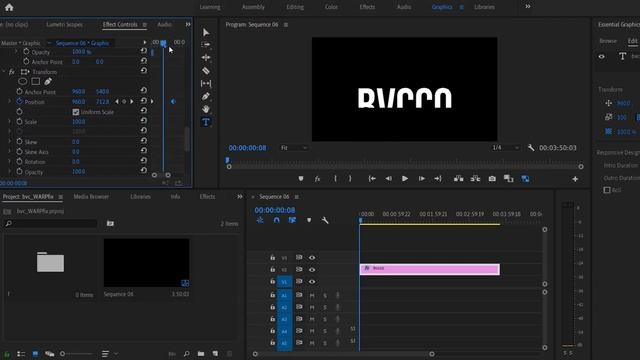Toggle Linked Selection in timeline

(x=292, y=220)
